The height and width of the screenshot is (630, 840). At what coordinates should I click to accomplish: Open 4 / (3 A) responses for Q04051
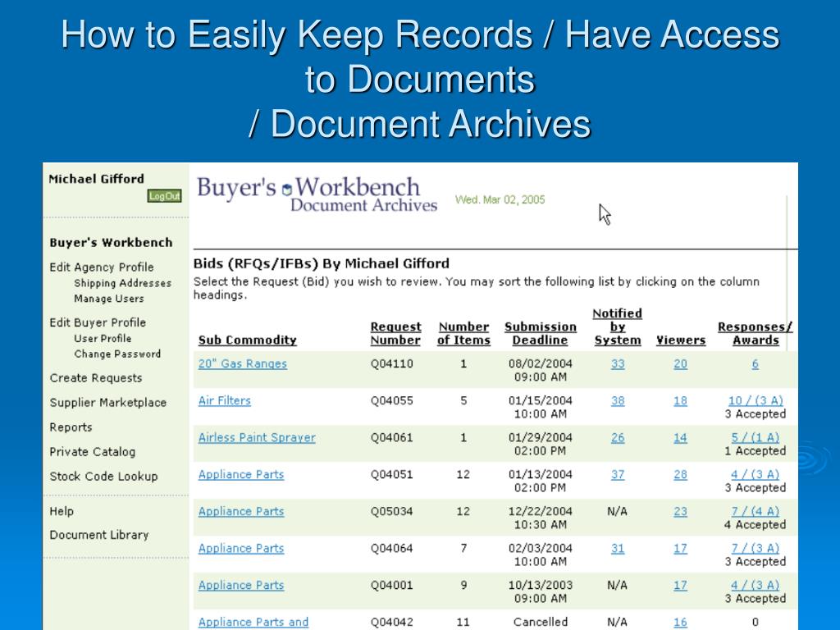[x=756, y=475]
